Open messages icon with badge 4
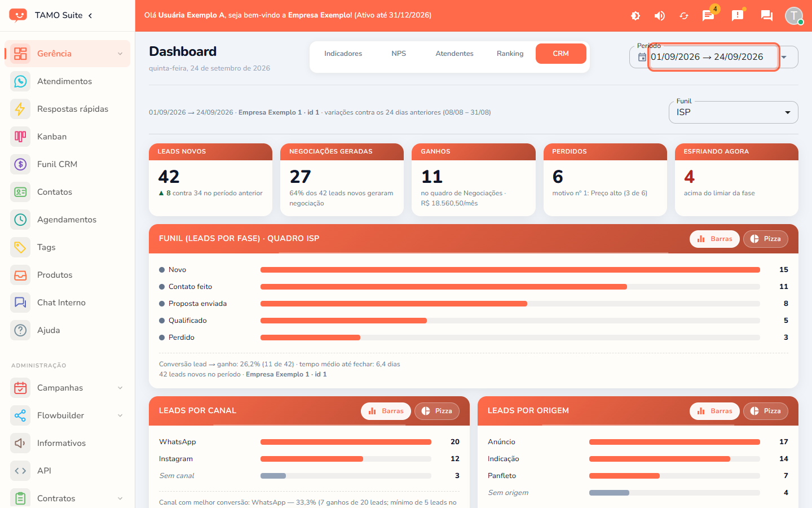812x508 pixels. point(708,16)
